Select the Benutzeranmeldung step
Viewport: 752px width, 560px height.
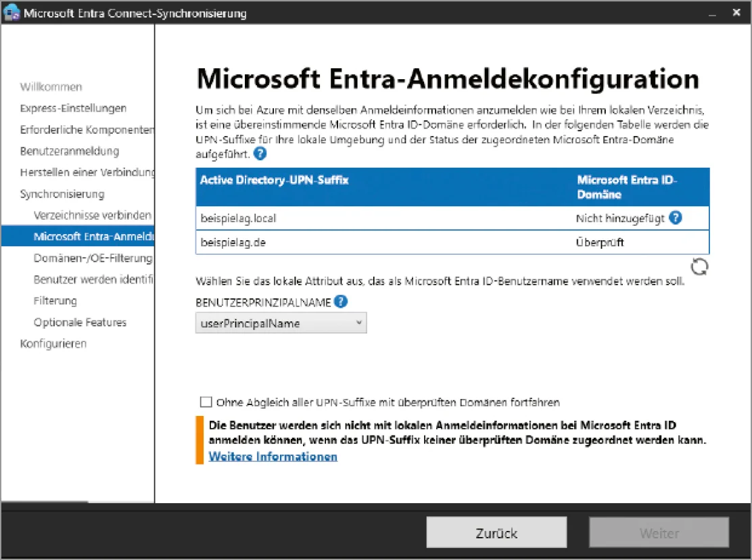click(x=70, y=151)
